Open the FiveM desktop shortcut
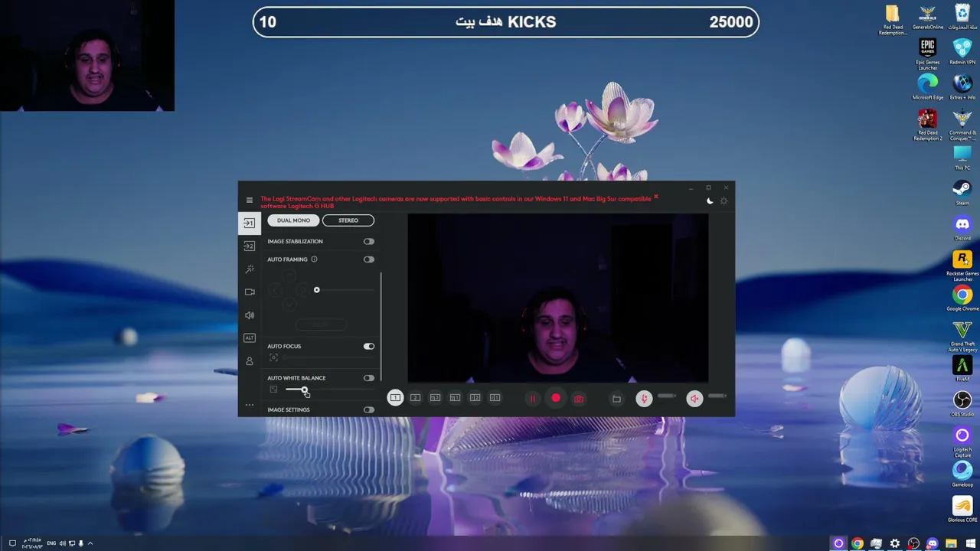 [962, 368]
